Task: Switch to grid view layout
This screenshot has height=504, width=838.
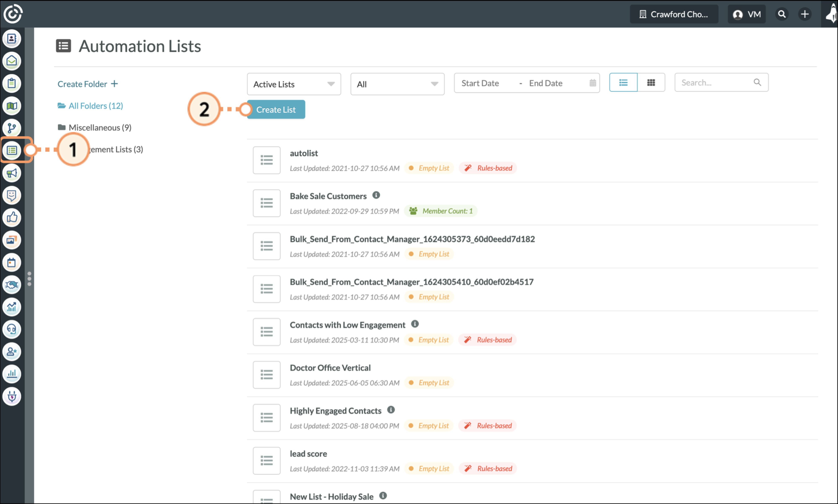Action: (651, 83)
